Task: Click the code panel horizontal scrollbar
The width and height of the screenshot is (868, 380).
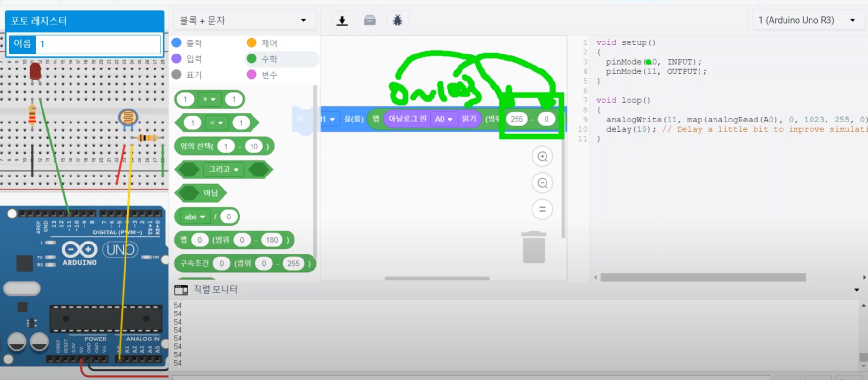Action: tap(703, 277)
